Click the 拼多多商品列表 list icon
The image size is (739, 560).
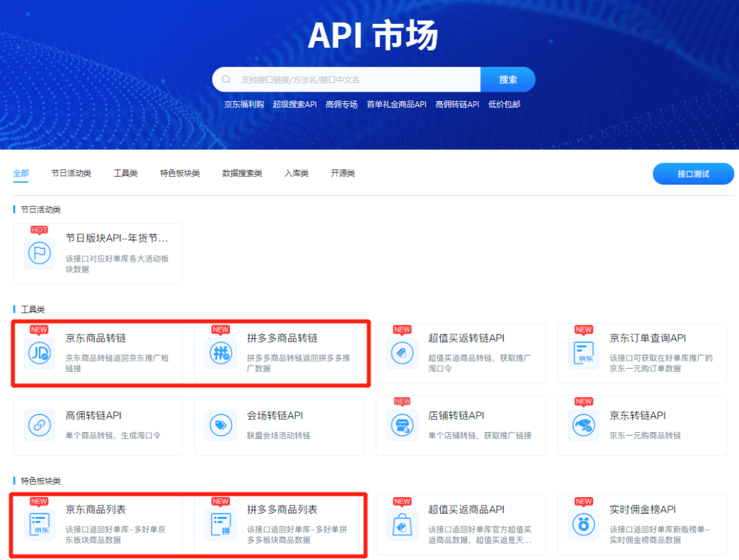(221, 524)
